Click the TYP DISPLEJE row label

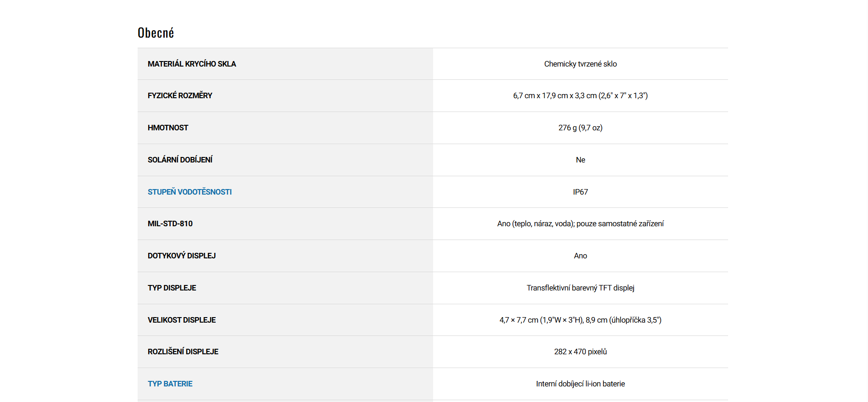[172, 288]
